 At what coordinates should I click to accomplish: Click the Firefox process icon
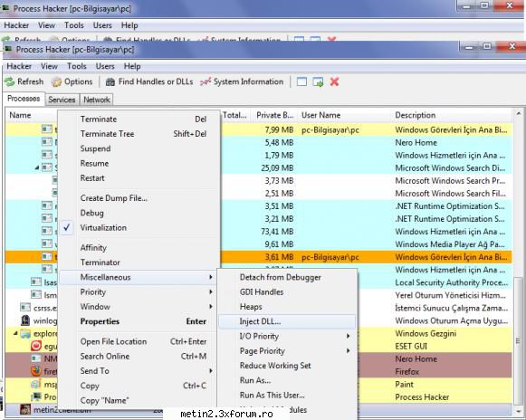(36, 371)
